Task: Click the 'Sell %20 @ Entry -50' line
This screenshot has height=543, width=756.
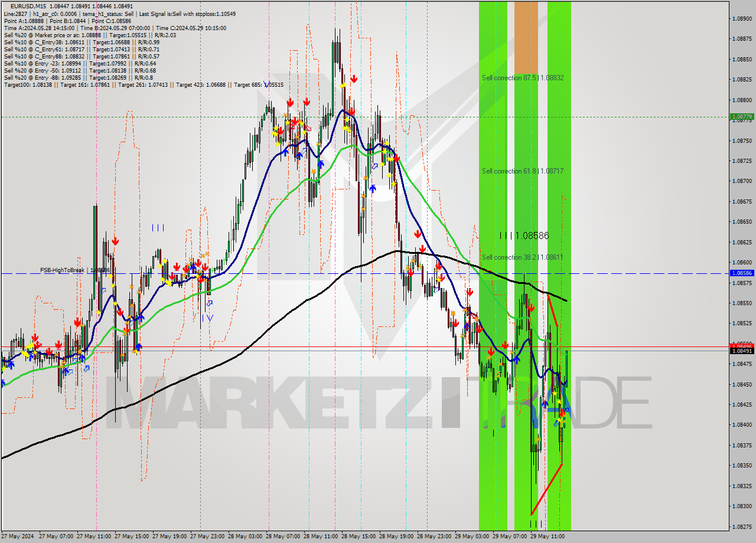Action: 80,70
